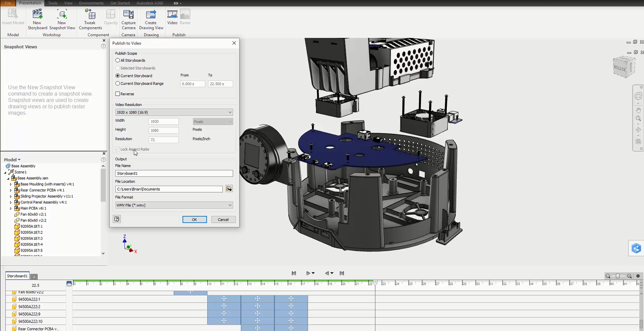The image size is (644, 331).
Task: Click the ViewCube in the viewport
Action: click(x=624, y=66)
